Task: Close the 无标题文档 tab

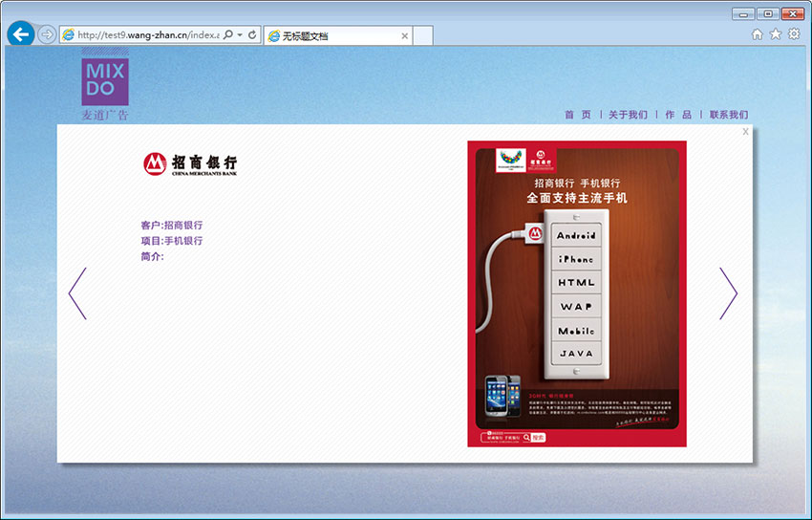Action: click(x=404, y=35)
